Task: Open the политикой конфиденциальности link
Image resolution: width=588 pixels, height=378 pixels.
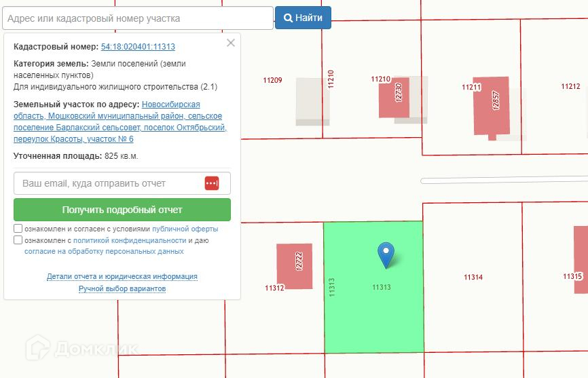Action: pyautogui.click(x=130, y=240)
